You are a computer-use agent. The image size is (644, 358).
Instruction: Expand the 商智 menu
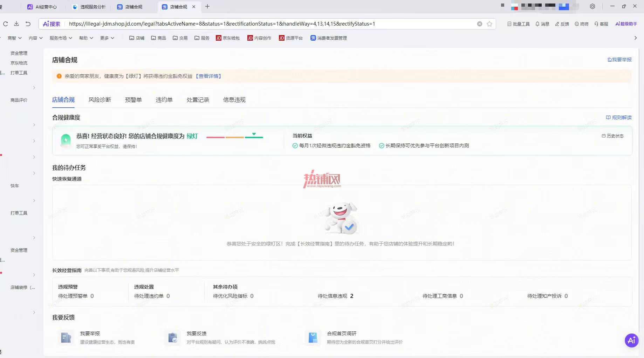tap(15, 38)
